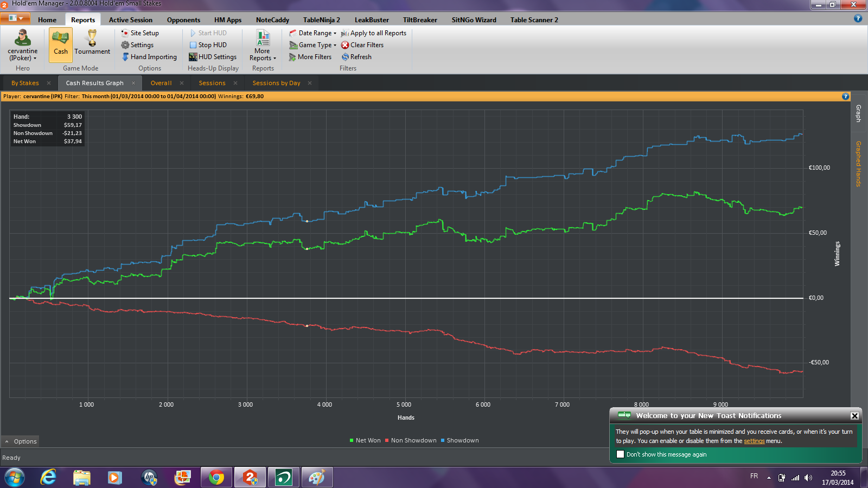
Task: Open the Table Scanner 2 tab
Action: (x=534, y=20)
